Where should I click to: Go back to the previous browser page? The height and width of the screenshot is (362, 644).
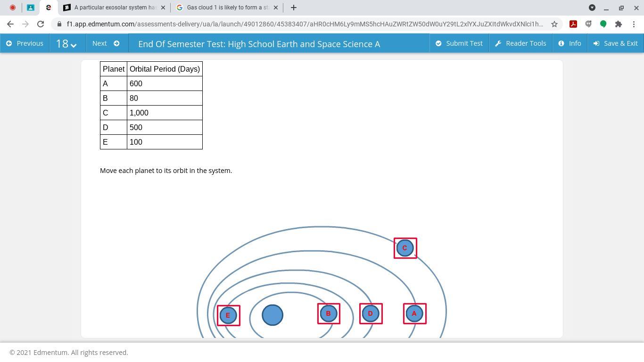(10, 24)
